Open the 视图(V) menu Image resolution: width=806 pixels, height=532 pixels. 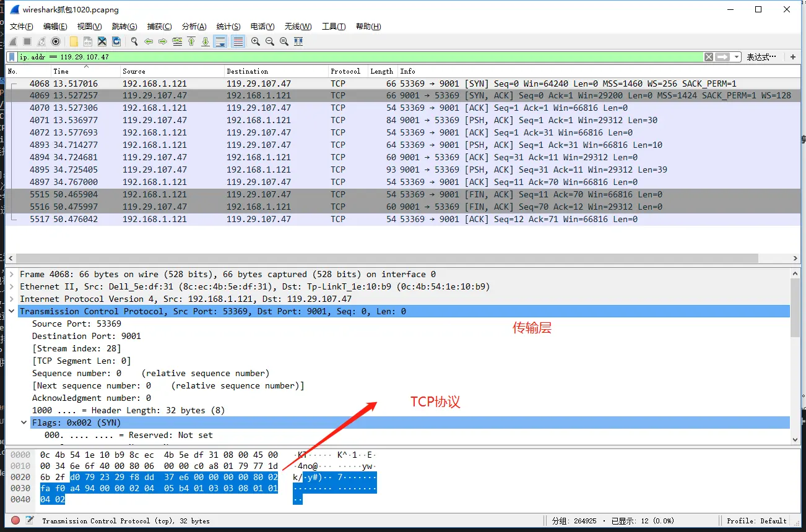click(89, 26)
